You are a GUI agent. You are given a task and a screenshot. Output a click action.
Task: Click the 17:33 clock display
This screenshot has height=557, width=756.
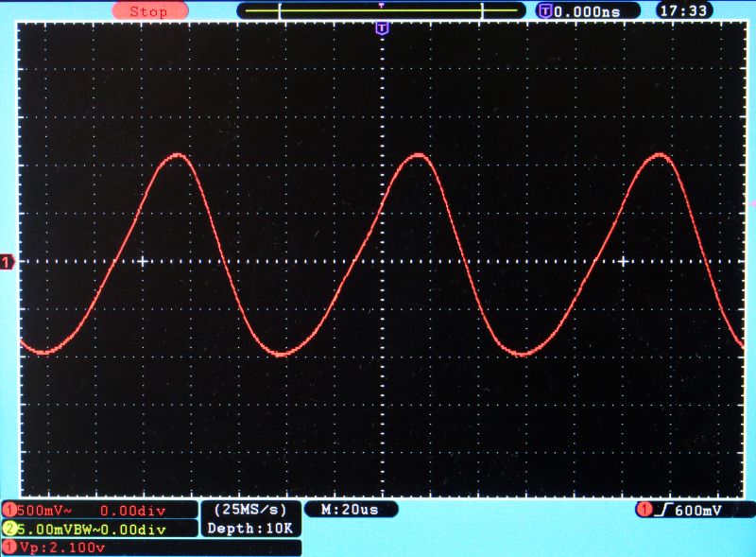[684, 11]
